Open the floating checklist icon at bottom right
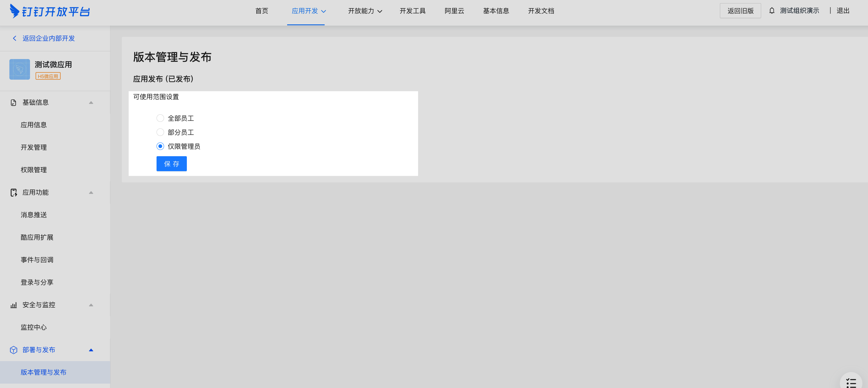 pos(851,383)
